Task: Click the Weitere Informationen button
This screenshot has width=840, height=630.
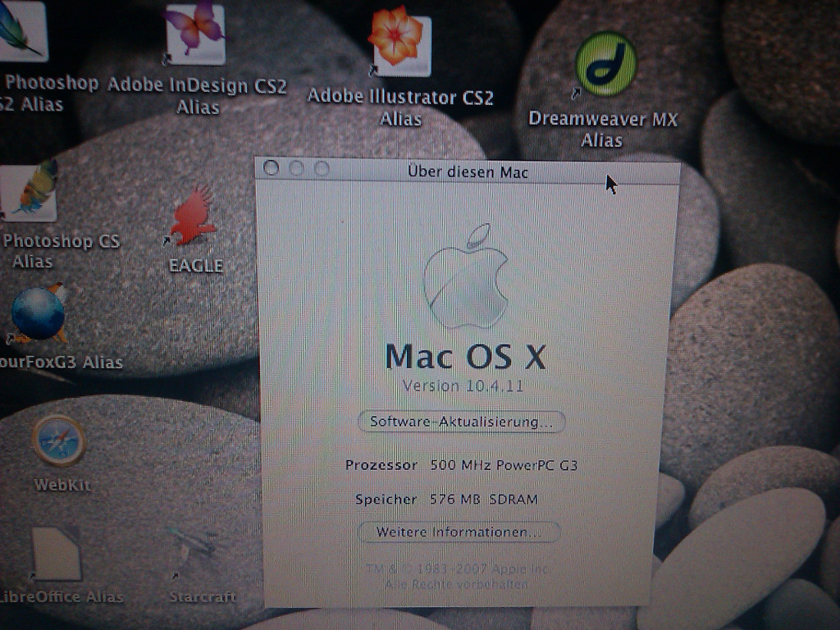Action: coord(459,532)
